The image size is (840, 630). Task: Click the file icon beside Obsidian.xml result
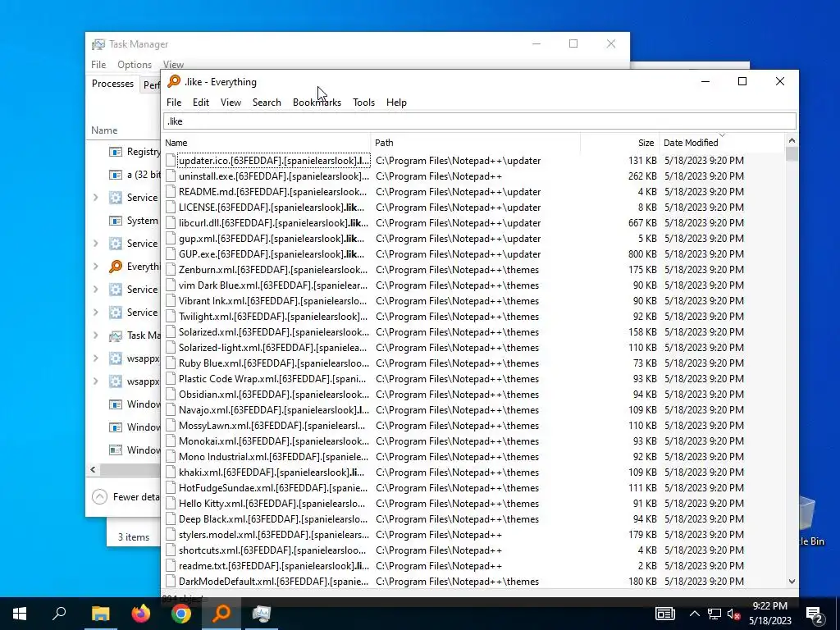coord(171,394)
